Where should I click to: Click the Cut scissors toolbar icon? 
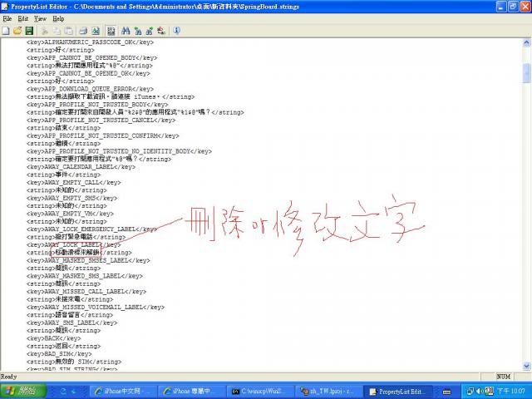(x=45, y=31)
